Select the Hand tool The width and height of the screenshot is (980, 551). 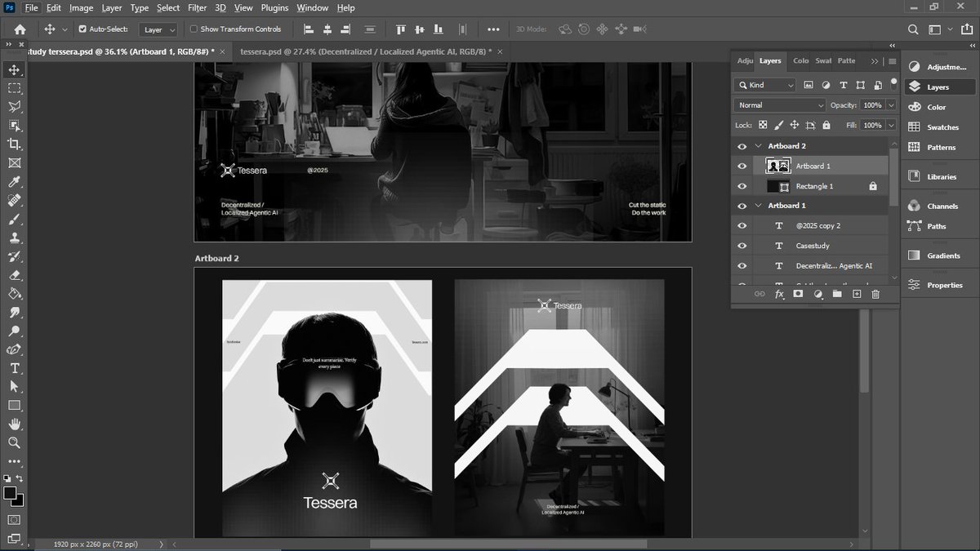point(14,424)
